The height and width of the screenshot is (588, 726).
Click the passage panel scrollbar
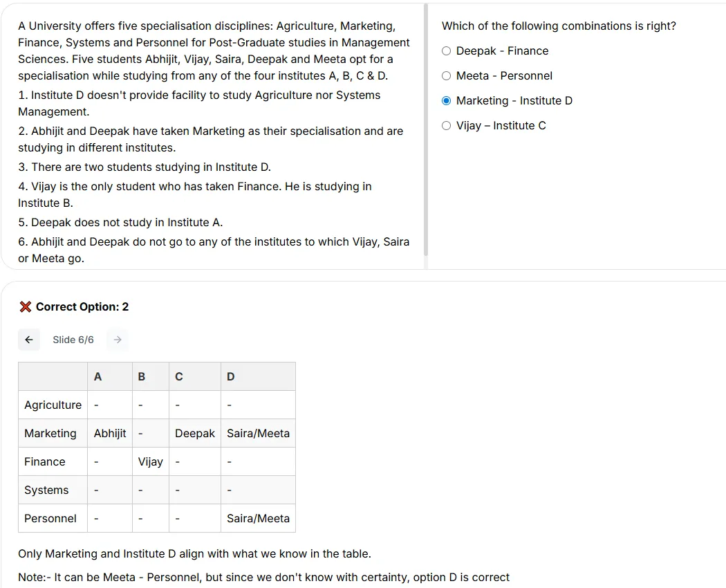(x=426, y=130)
